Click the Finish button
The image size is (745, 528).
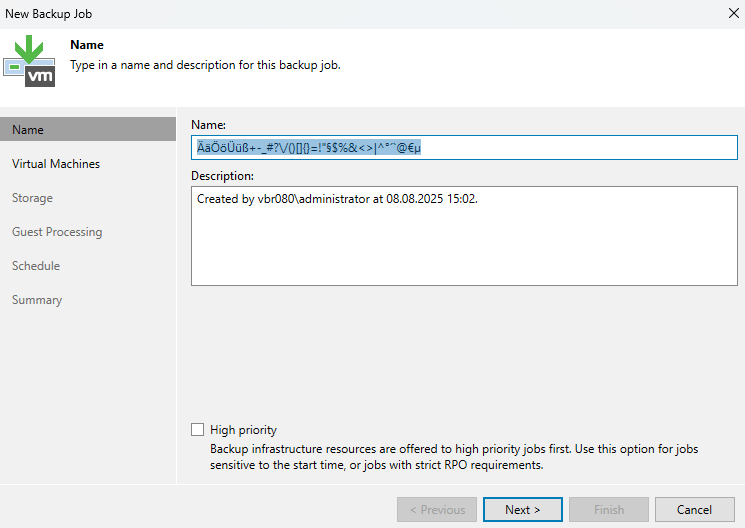click(x=609, y=510)
